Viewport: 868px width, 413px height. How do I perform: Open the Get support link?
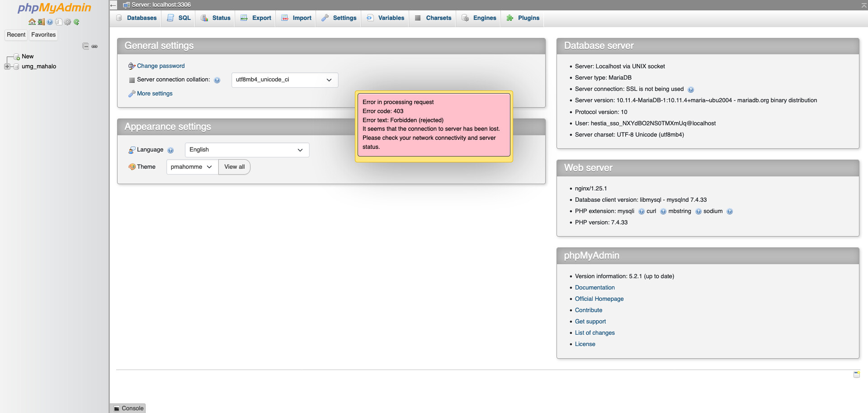[590, 322]
